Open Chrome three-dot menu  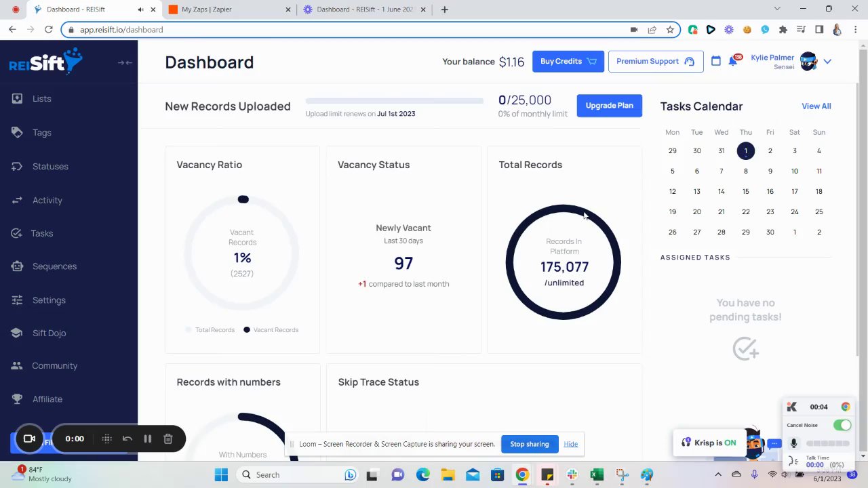coord(855,30)
